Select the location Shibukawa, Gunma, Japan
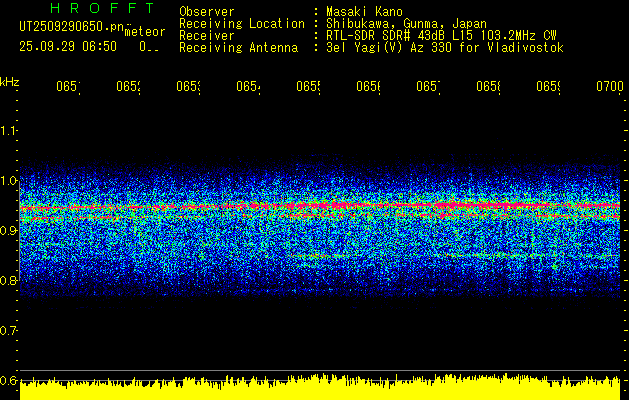 click(406, 24)
